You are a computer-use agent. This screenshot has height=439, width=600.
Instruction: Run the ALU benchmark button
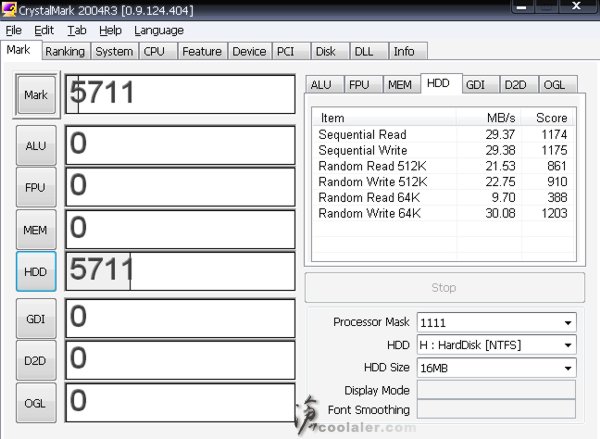click(x=36, y=146)
